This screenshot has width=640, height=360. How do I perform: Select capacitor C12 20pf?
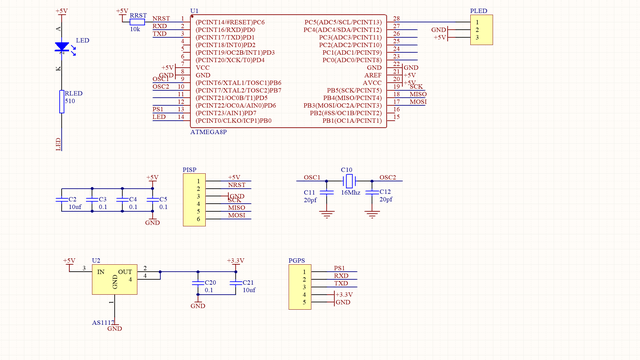372,192
